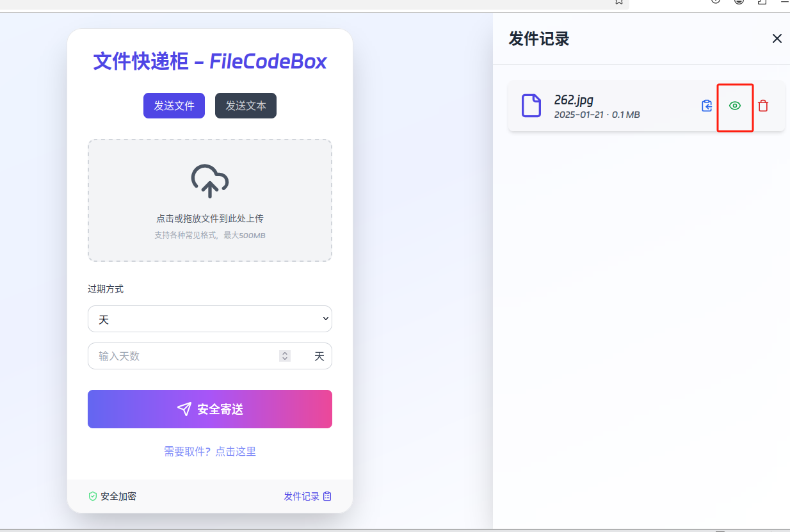Image resolution: width=790 pixels, height=532 pixels.
Task: Switch to the 发送文本 tab
Action: (246, 106)
